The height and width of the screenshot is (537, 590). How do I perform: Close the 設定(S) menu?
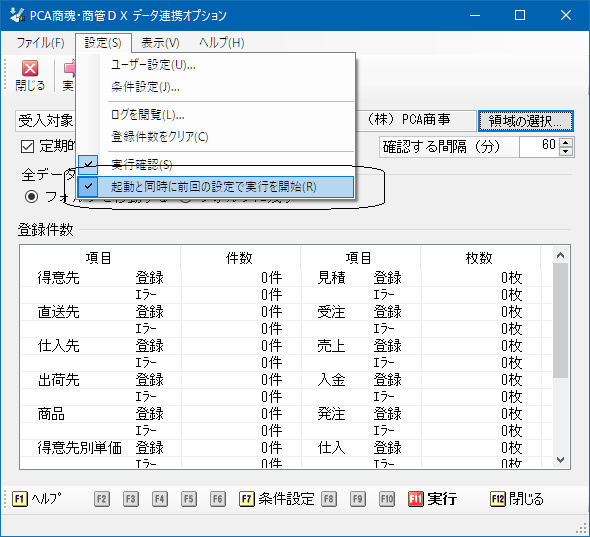coord(103,43)
